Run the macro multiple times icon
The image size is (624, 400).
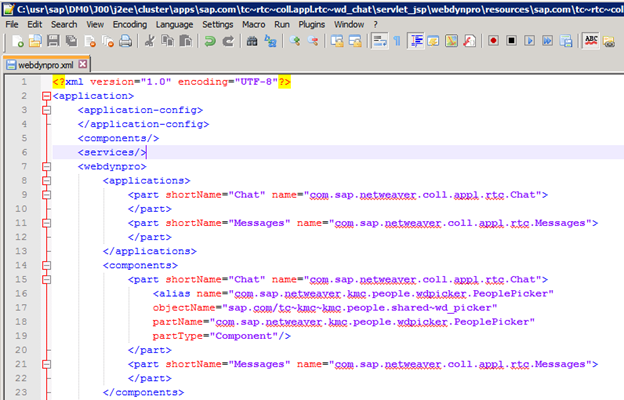point(548,41)
